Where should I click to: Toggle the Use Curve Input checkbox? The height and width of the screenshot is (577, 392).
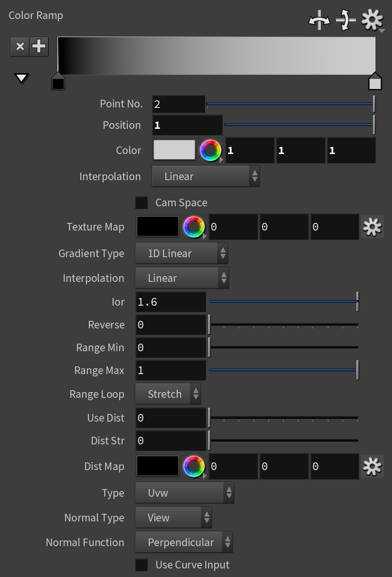(142, 565)
